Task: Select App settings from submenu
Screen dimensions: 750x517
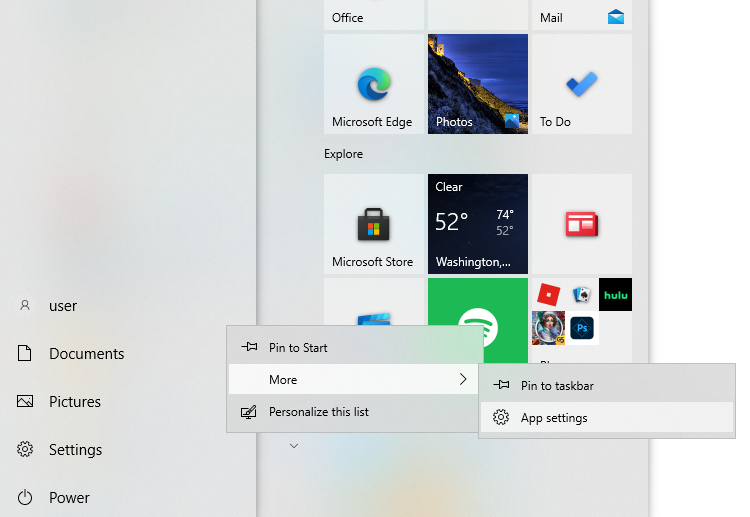Action: click(607, 418)
